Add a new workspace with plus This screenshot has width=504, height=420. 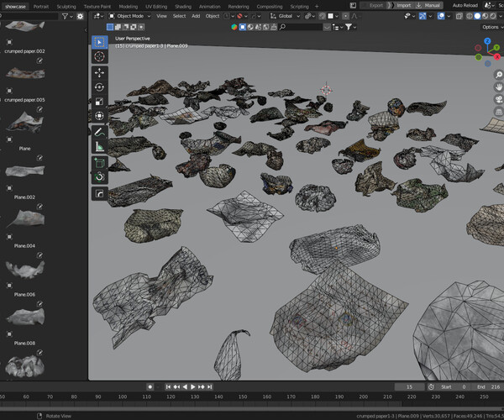coord(317,7)
